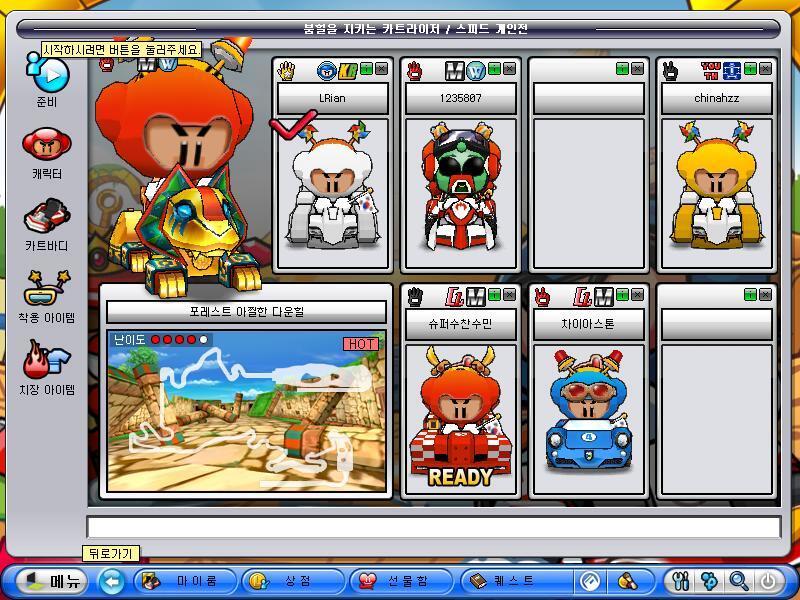800x600 pixels.
Task: Click the 포레스트 아찔한 다운힐 track name bar
Action: tap(246, 312)
